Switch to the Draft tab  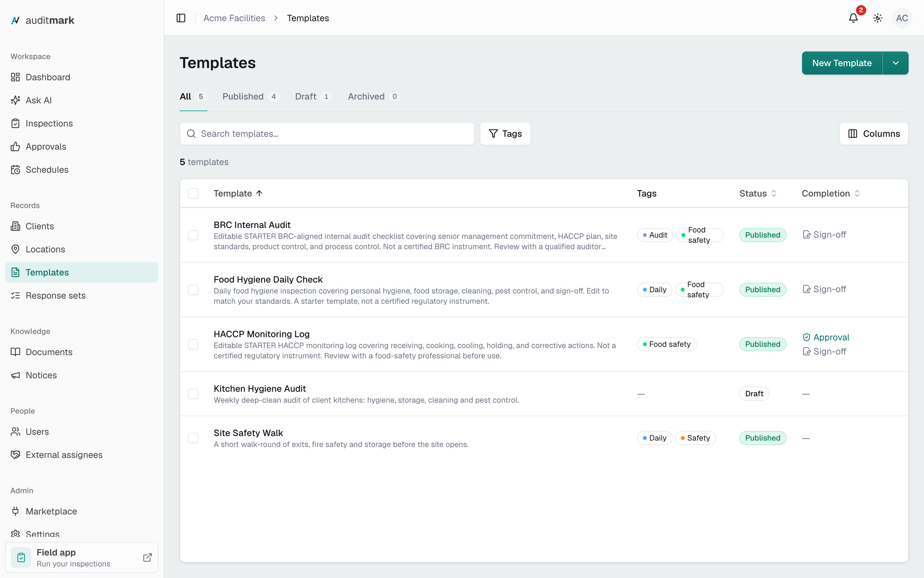point(313,97)
